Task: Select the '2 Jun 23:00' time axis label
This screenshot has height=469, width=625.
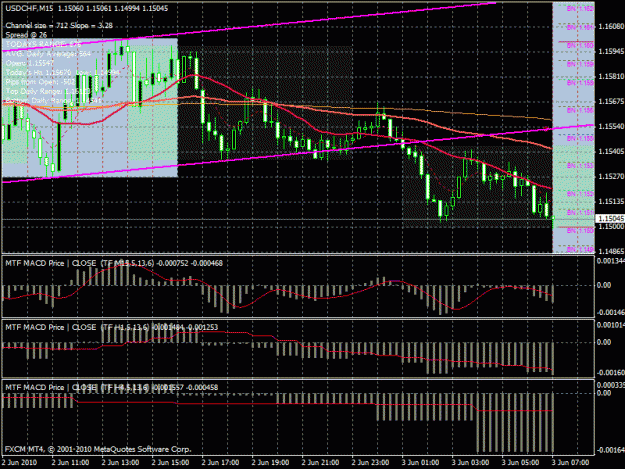Action: pos(370,463)
